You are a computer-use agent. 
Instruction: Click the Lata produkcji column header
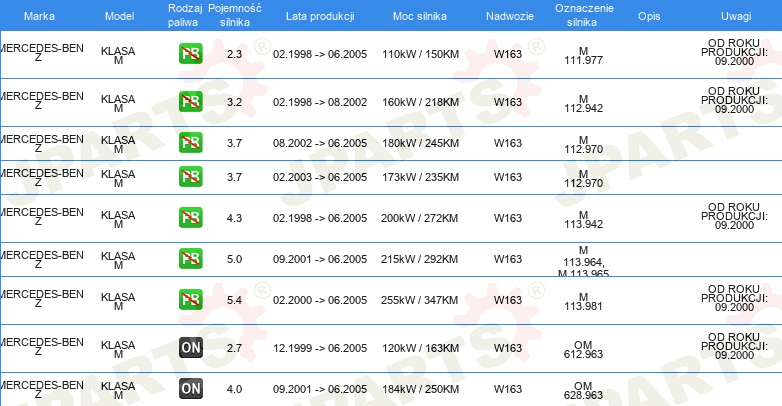tap(320, 16)
